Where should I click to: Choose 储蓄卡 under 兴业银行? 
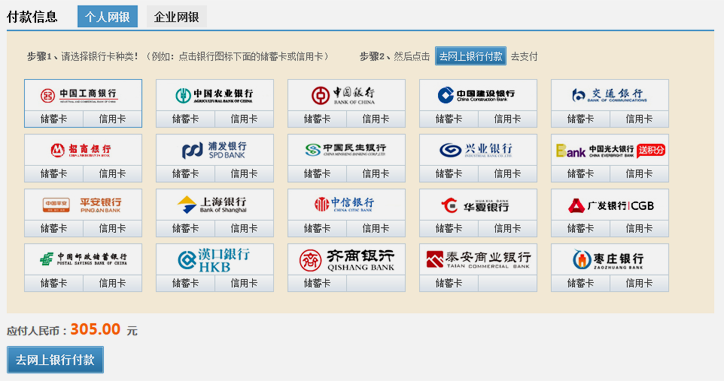(x=449, y=174)
